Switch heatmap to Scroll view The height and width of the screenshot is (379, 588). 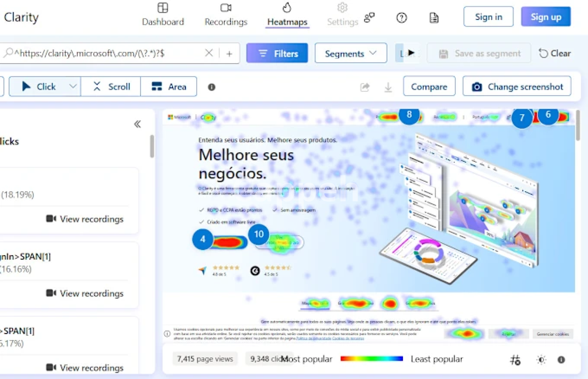tap(111, 87)
